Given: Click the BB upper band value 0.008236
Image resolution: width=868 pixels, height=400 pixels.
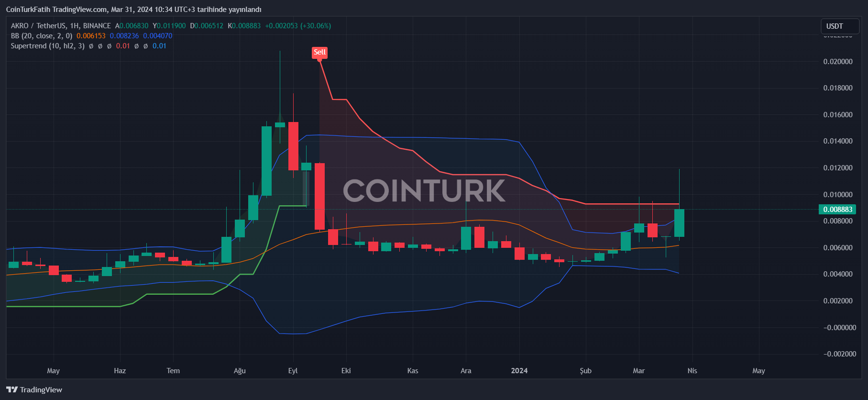Looking at the screenshot, I should point(124,36).
